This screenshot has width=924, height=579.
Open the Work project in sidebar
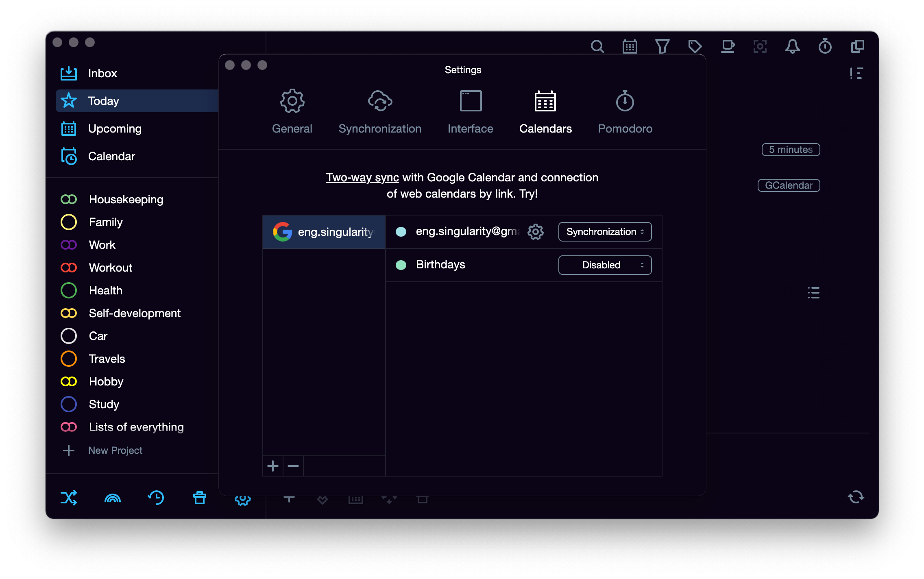(102, 245)
